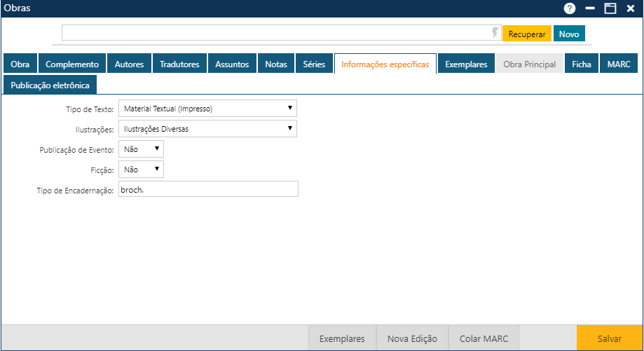Click the Novo button
Viewport: 644px width, 351px height.
569,34
